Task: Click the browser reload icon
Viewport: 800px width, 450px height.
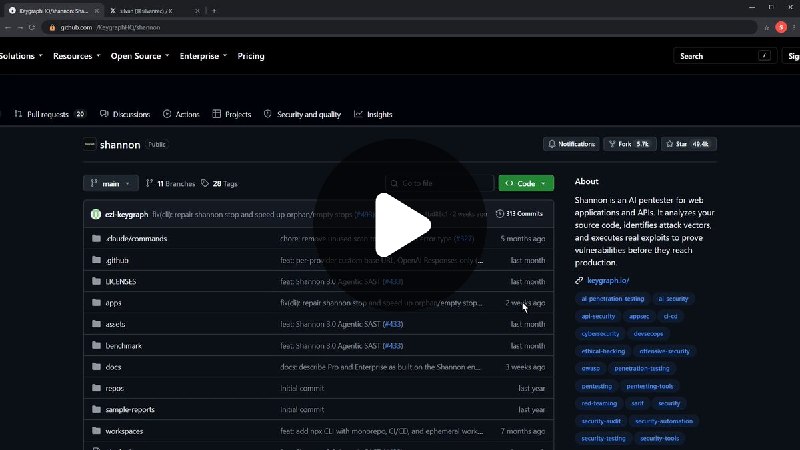Action: [32, 28]
